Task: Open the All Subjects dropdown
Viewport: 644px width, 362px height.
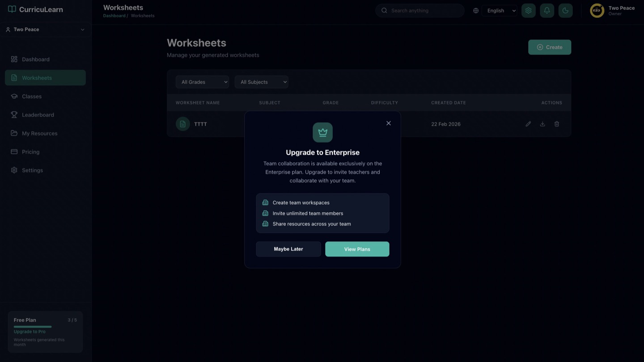Action: [261, 82]
